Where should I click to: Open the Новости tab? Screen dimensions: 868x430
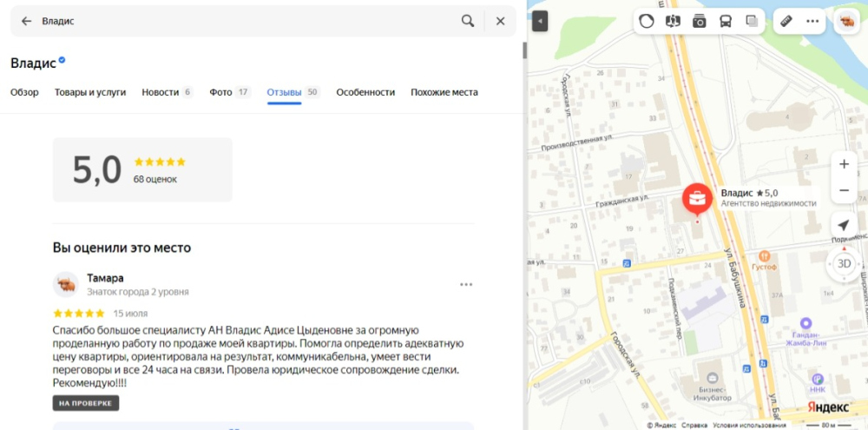click(x=168, y=93)
